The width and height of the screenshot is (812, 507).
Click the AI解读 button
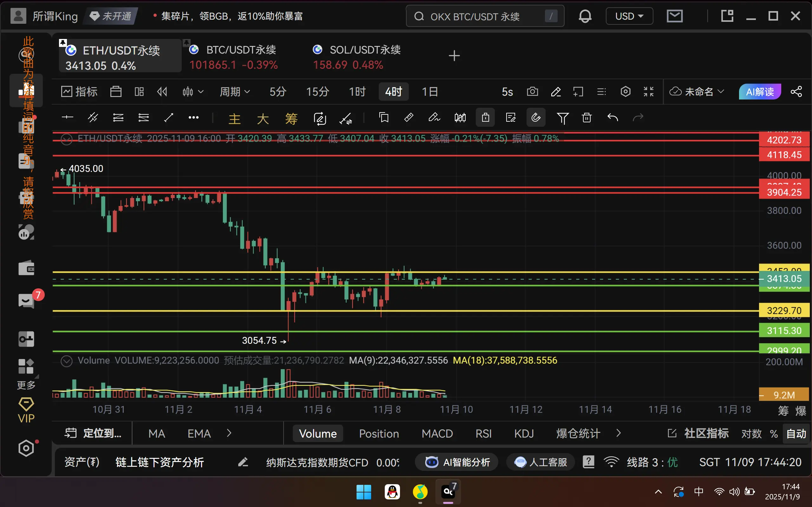pos(760,92)
